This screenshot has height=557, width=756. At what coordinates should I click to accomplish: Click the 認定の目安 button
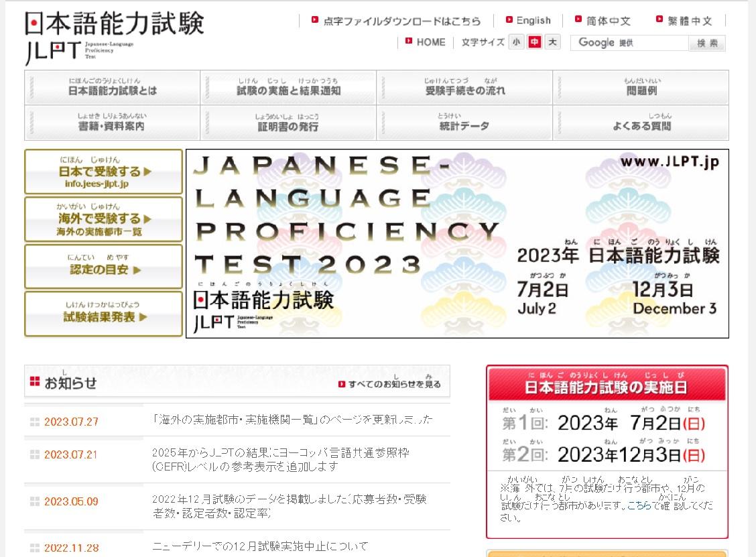[104, 266]
